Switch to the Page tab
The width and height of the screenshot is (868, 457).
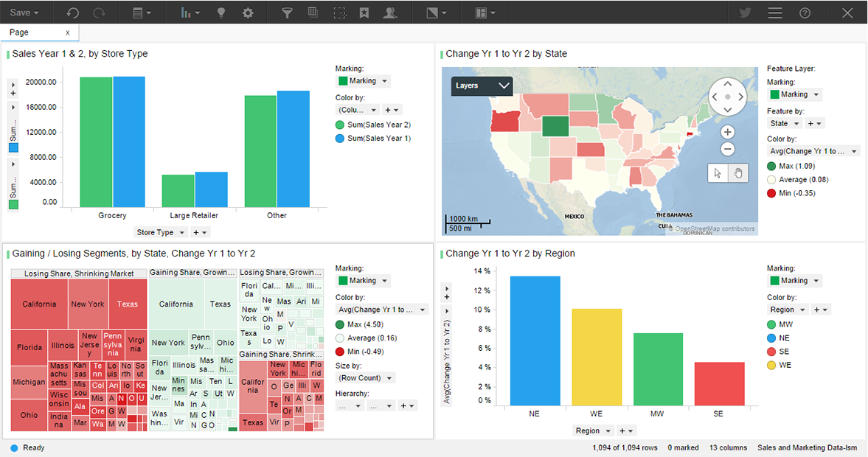coord(19,32)
